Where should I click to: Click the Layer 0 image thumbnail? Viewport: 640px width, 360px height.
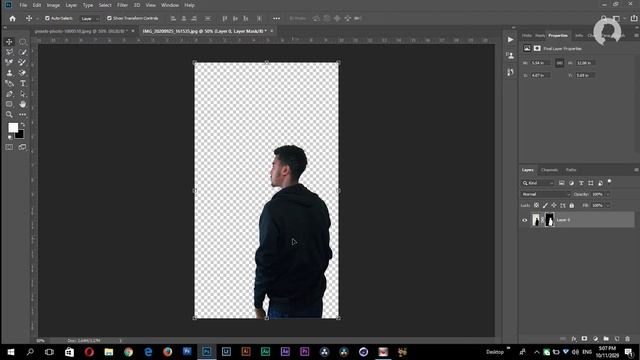[x=536, y=220]
